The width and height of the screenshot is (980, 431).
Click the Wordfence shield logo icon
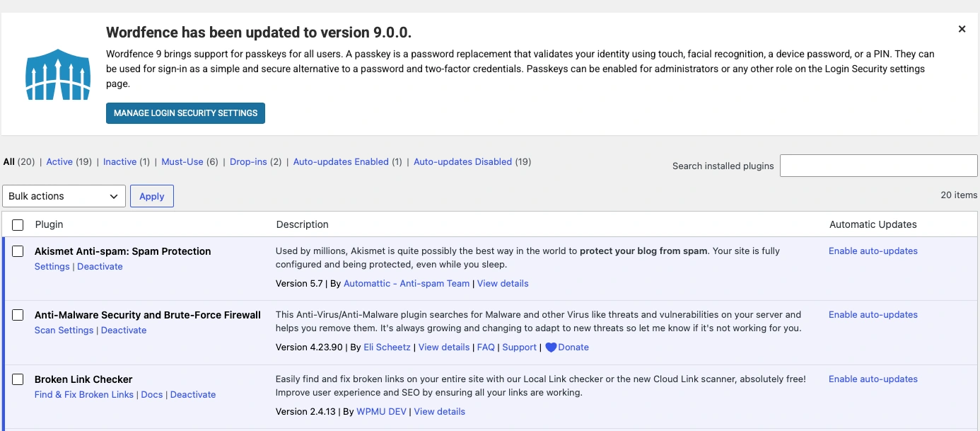click(58, 74)
